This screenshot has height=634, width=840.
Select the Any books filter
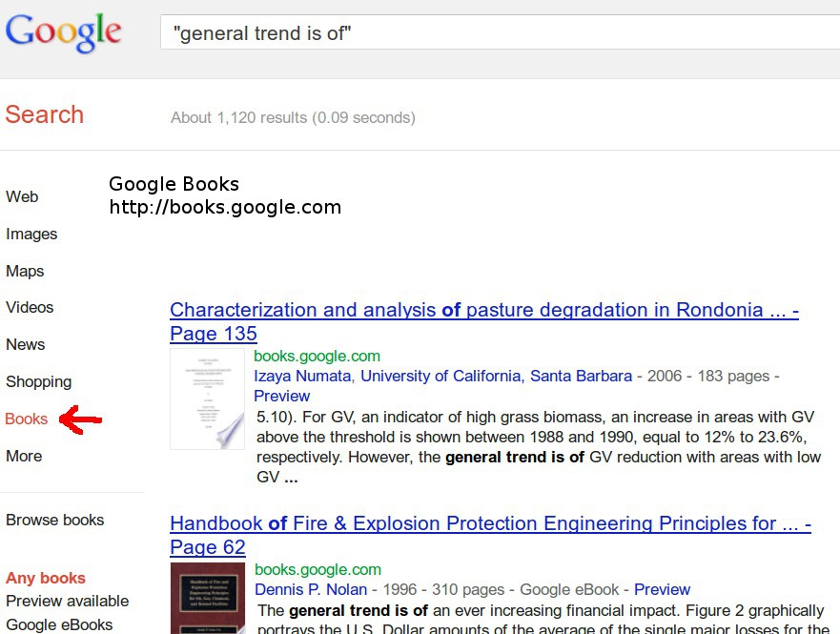click(x=46, y=578)
